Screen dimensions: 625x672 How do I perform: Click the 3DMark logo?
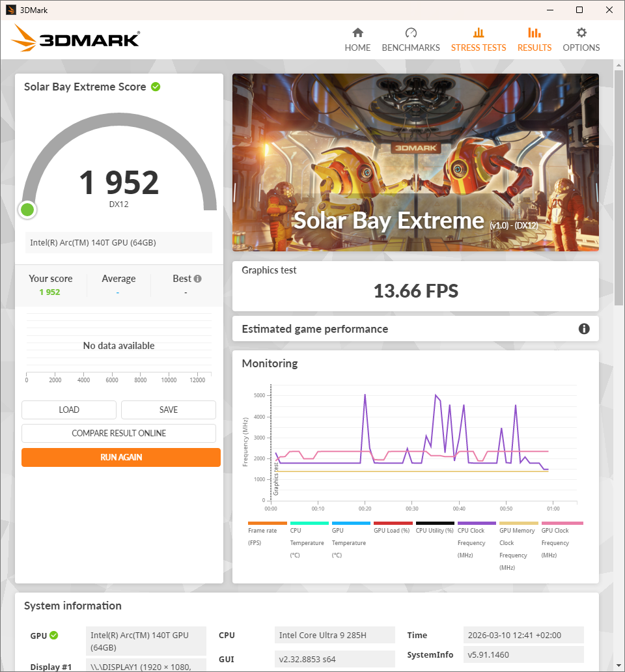[x=76, y=39]
